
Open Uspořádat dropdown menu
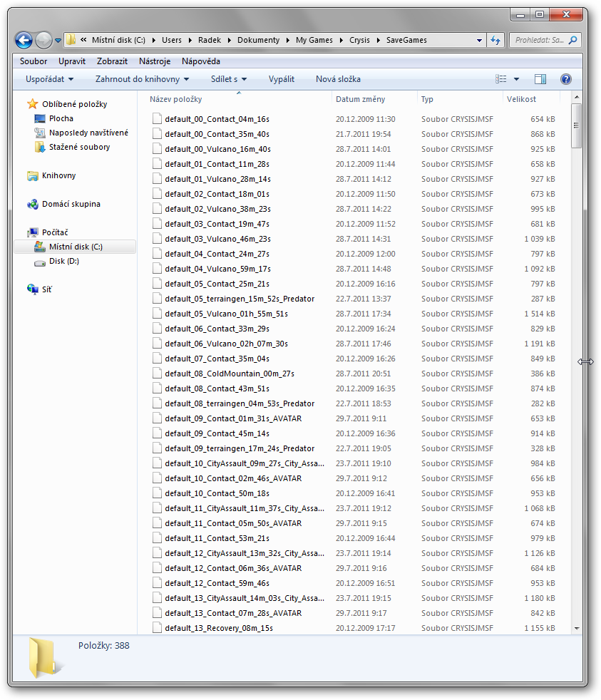(49, 79)
